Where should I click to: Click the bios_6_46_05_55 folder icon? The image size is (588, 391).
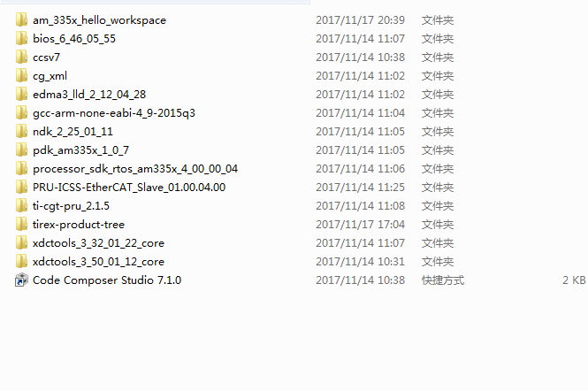point(21,38)
